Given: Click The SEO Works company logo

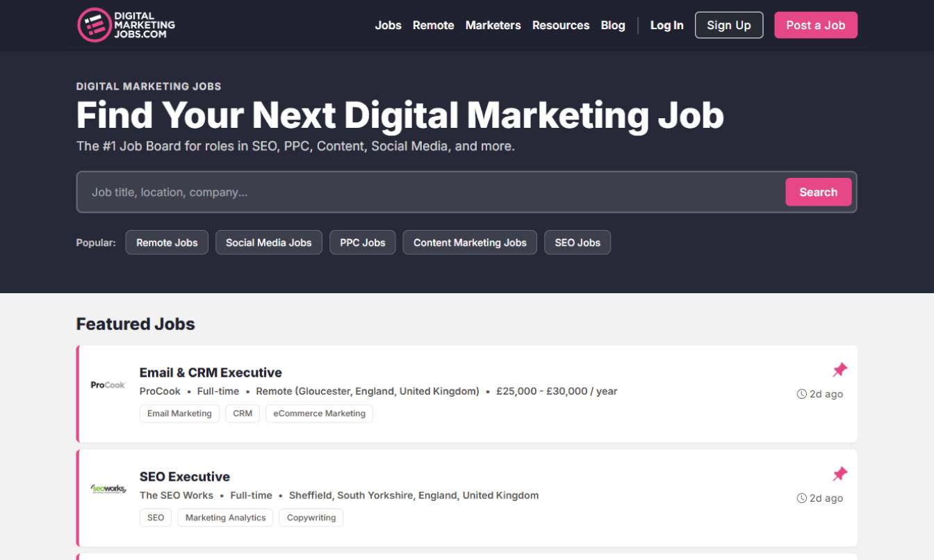Looking at the screenshot, I should tap(108, 488).
